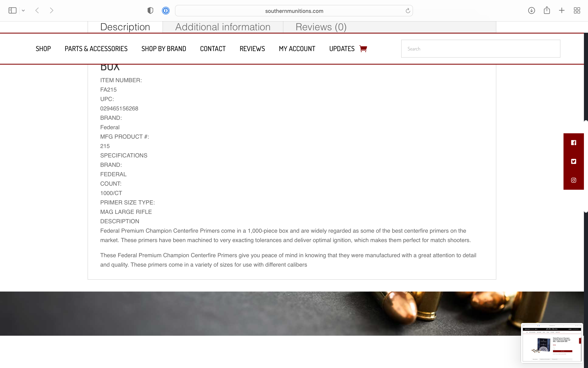Click the brand value Federal

point(110,127)
